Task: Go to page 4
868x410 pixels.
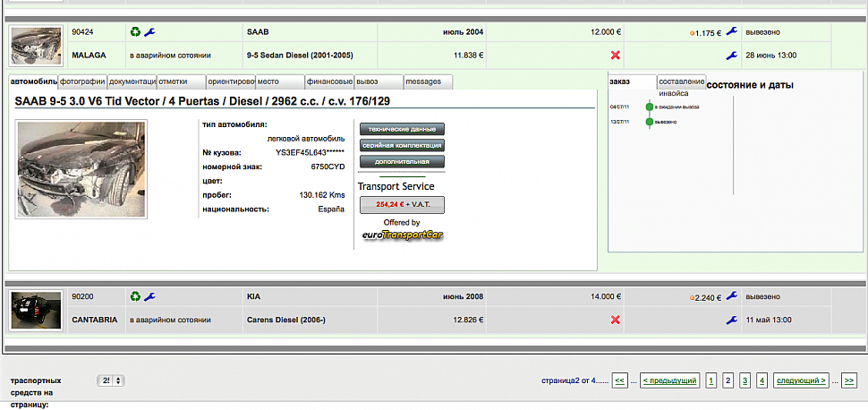Action: click(762, 380)
